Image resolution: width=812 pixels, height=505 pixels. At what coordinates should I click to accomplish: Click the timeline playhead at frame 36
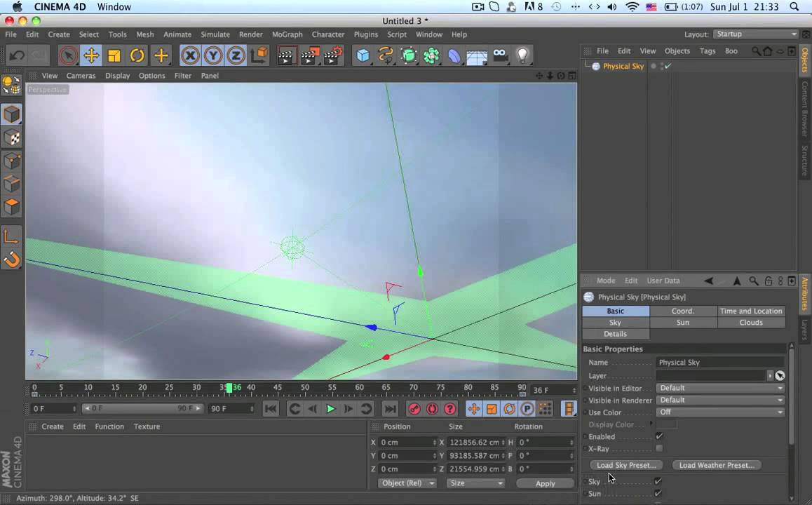point(229,388)
